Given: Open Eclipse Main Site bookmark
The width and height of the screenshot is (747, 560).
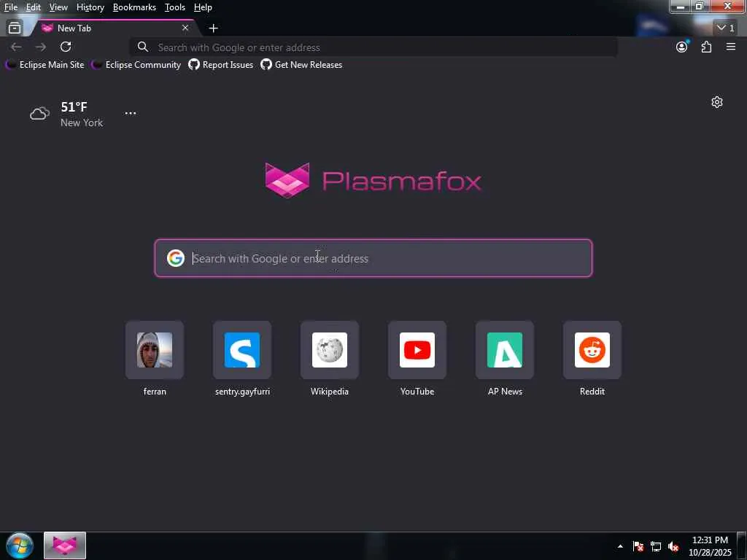Looking at the screenshot, I should tap(44, 65).
